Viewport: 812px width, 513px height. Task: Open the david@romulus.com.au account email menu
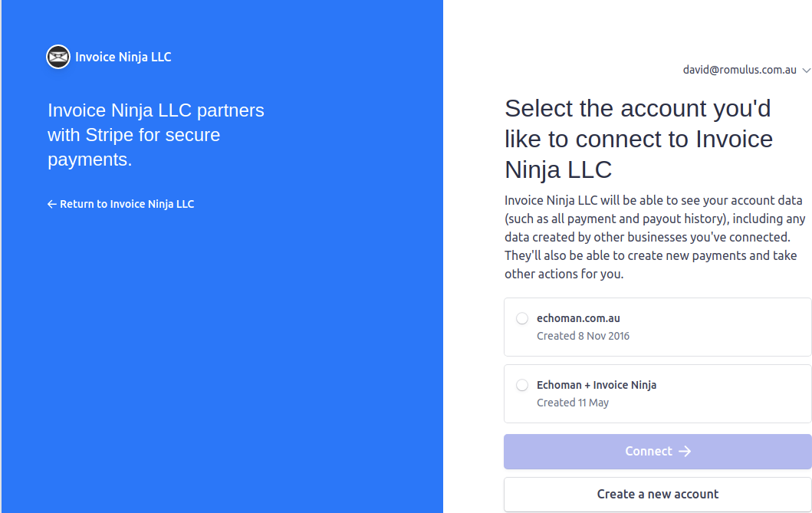(x=739, y=70)
